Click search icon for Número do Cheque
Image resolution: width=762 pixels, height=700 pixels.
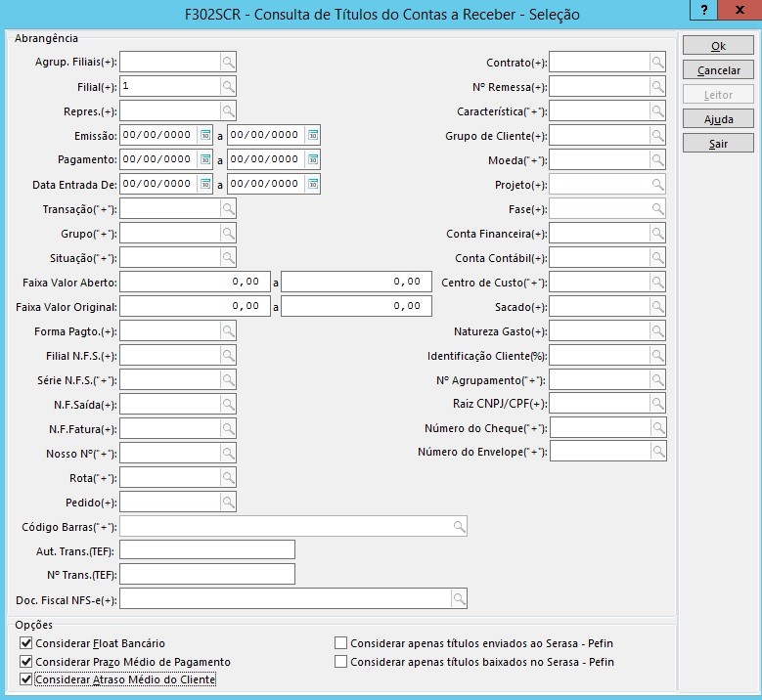tap(657, 427)
